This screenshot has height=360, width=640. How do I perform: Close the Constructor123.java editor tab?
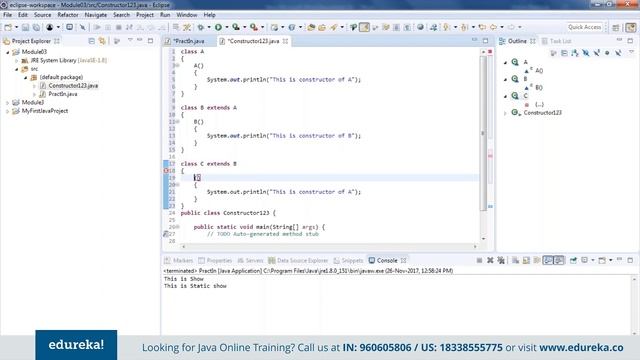point(285,41)
